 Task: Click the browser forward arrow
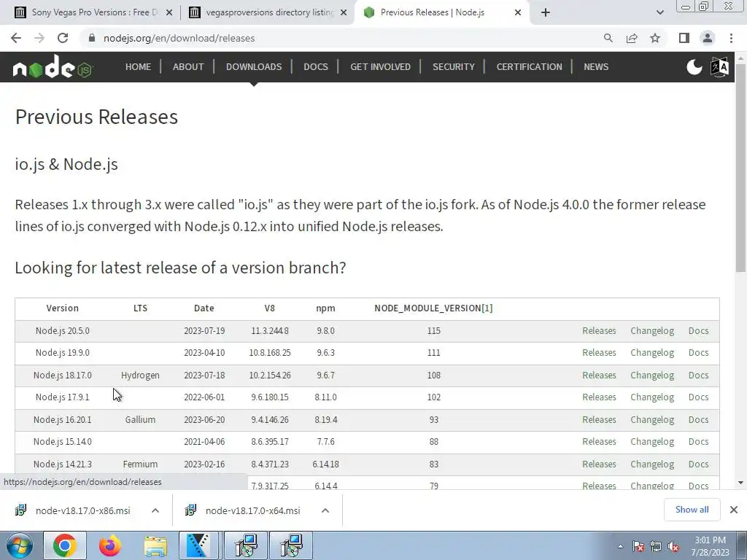(x=39, y=38)
